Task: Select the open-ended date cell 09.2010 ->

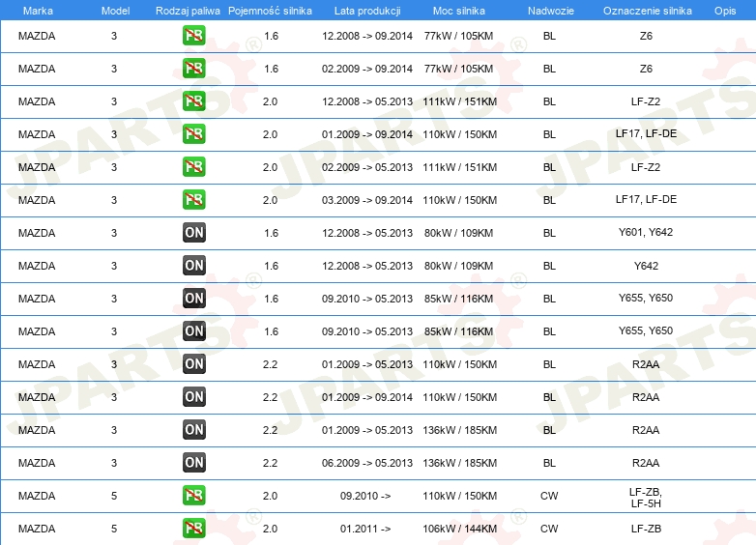Action: point(365,496)
